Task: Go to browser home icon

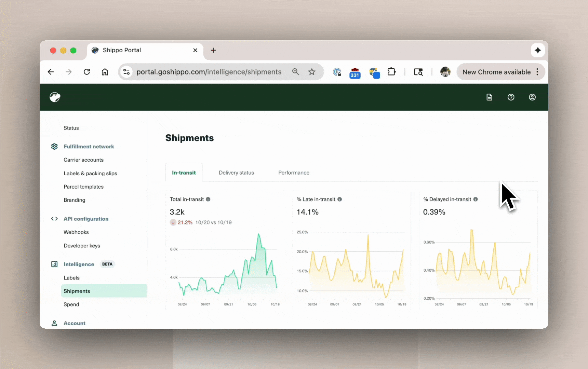Action: [105, 72]
